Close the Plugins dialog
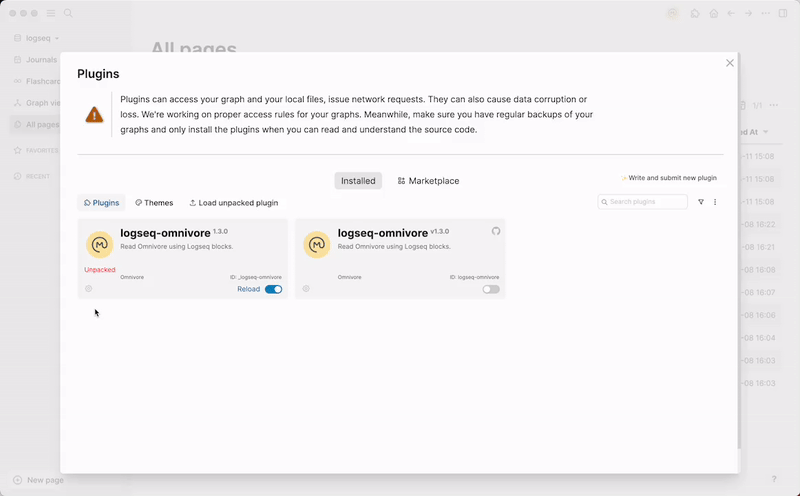 click(730, 63)
